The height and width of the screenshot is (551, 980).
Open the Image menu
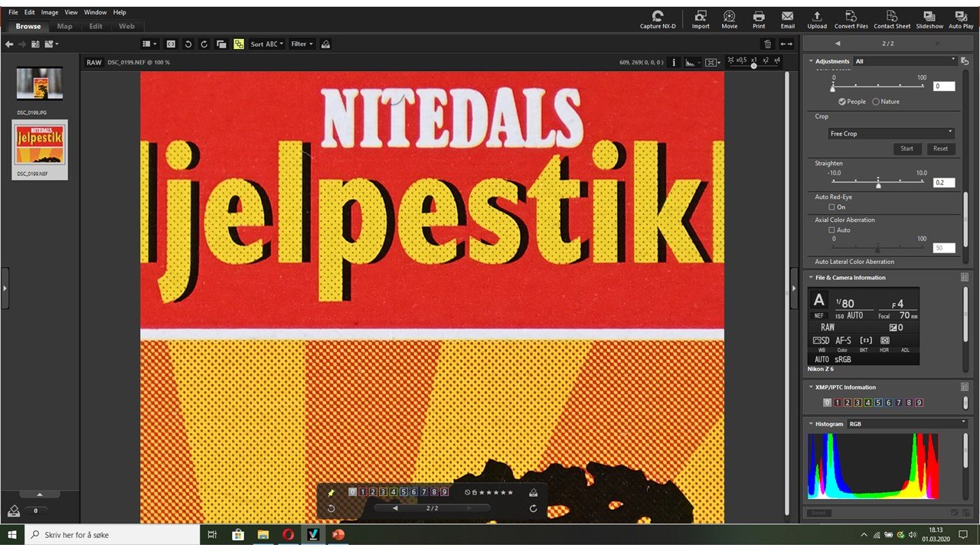coord(50,12)
